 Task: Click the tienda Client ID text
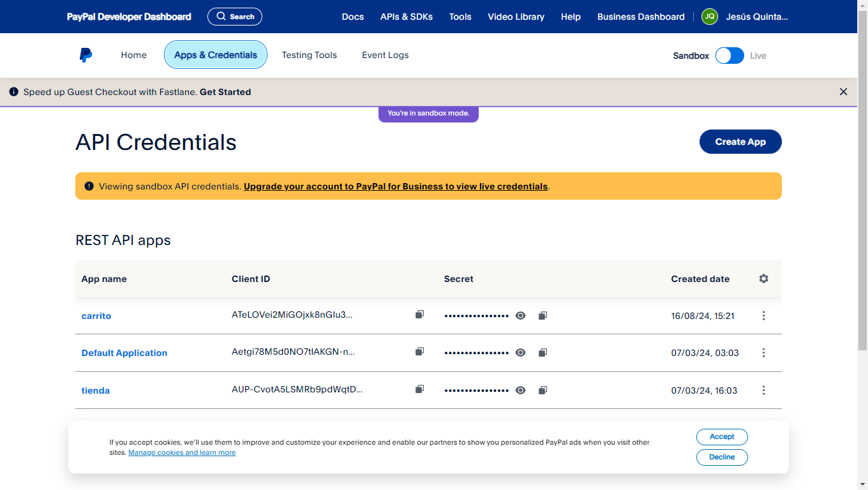point(297,389)
